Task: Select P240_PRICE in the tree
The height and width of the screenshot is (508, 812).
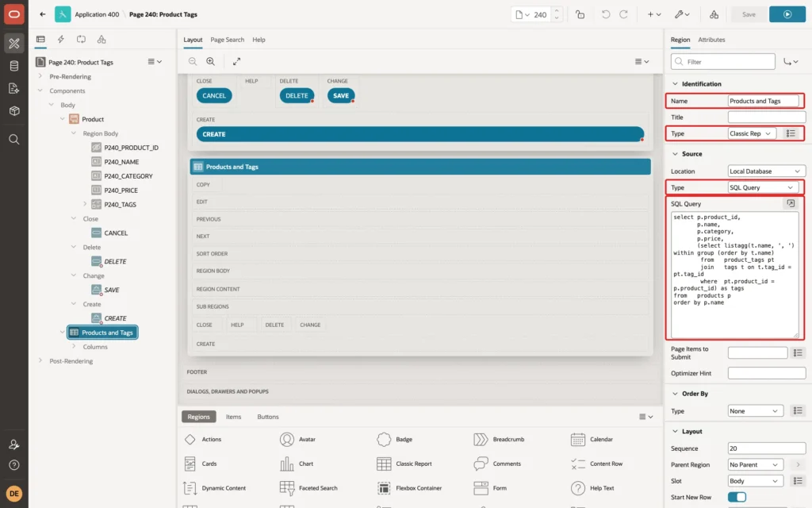Action: (121, 190)
